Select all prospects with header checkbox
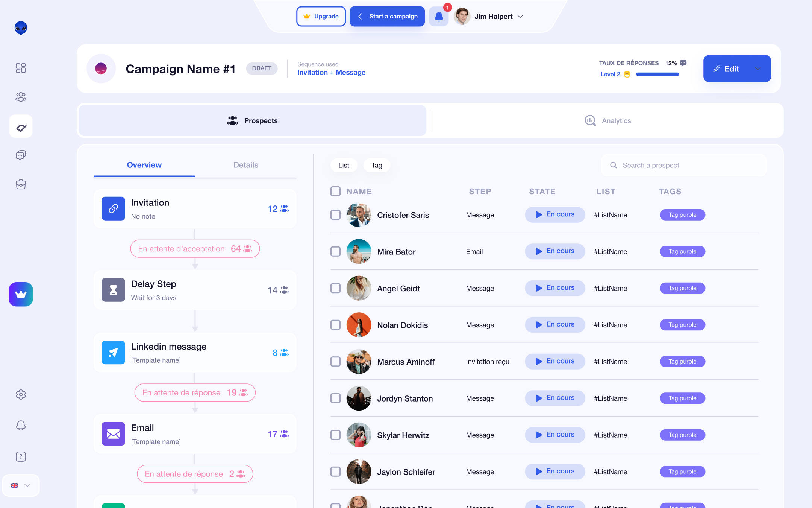 tap(335, 191)
